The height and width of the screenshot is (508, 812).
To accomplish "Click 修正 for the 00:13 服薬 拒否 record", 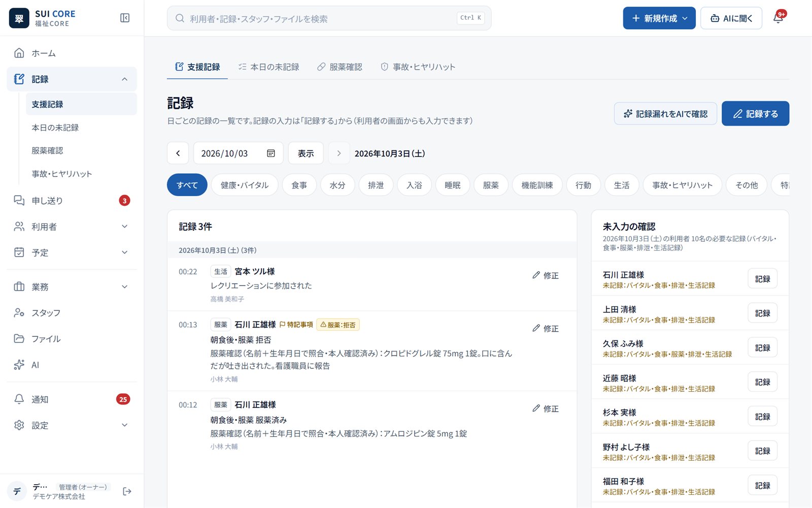I will (x=546, y=329).
